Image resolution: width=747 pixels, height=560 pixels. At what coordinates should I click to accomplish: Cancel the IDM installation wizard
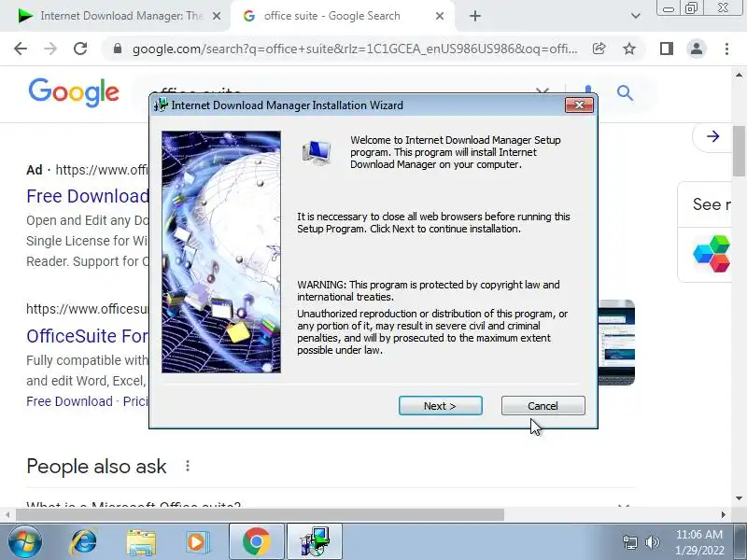click(x=543, y=406)
